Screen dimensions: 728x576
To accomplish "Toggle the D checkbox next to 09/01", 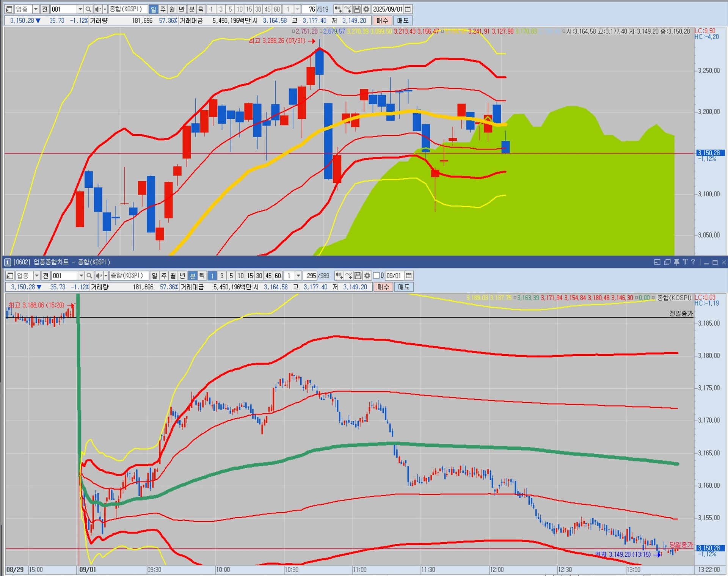I will (377, 276).
